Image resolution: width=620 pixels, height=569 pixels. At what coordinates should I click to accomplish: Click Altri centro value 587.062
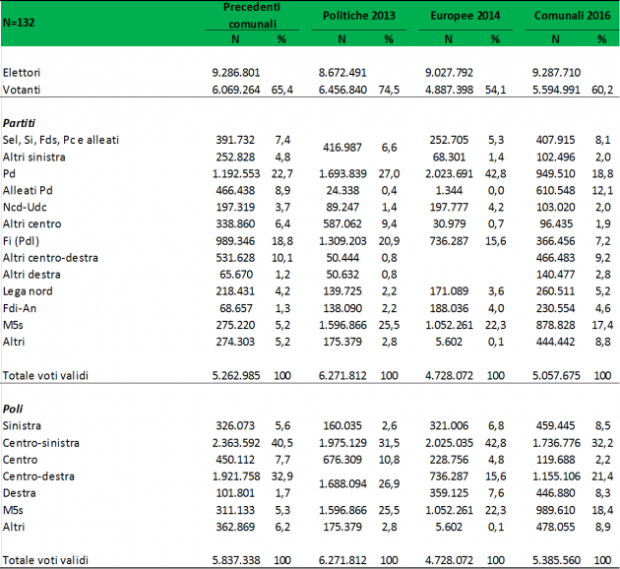click(x=342, y=224)
